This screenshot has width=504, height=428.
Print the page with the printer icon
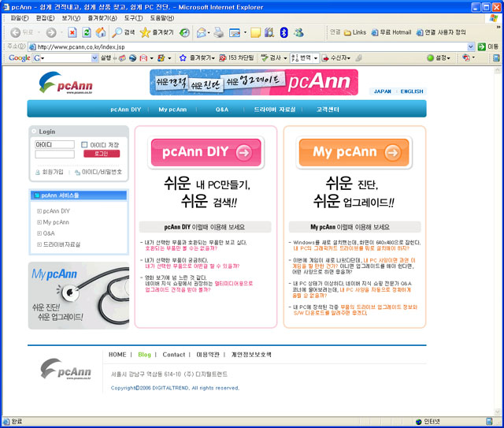coord(219,32)
